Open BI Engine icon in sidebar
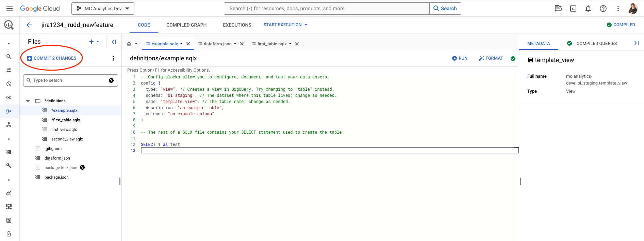Screen dimensions: 644x241 [9, 220]
